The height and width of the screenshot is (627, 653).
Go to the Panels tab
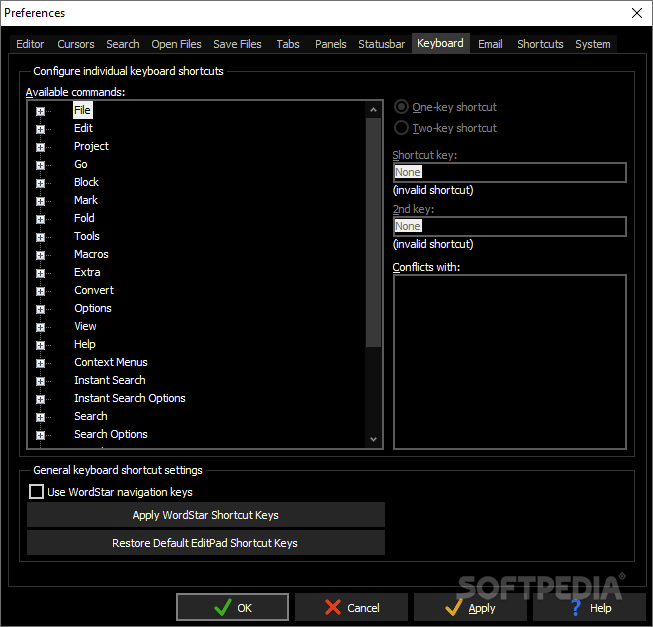click(331, 44)
